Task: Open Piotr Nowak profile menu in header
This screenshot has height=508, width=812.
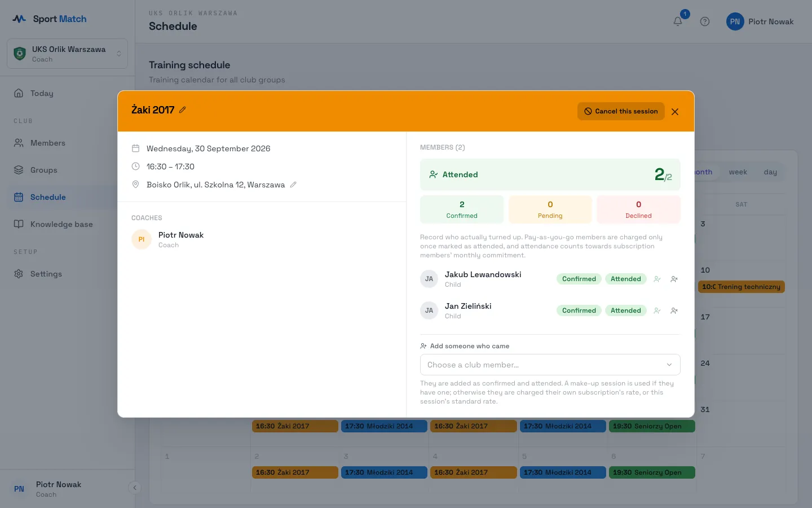Action: [760, 21]
